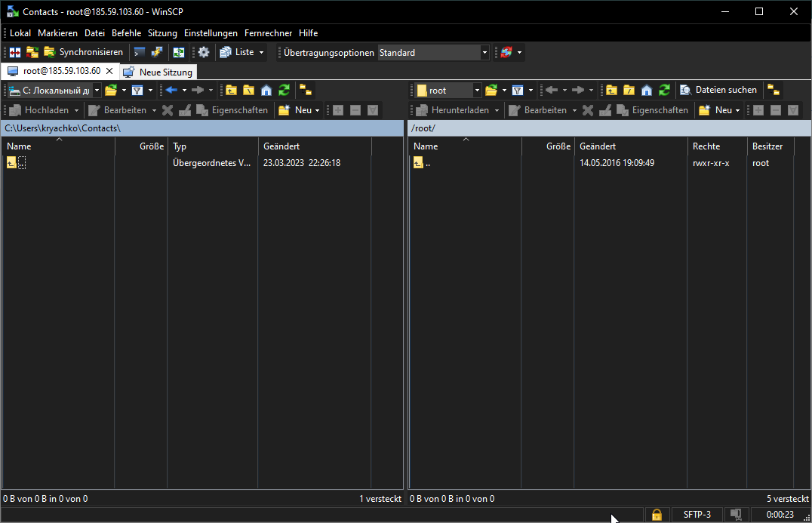Click the Herunterladen button

coord(453,110)
